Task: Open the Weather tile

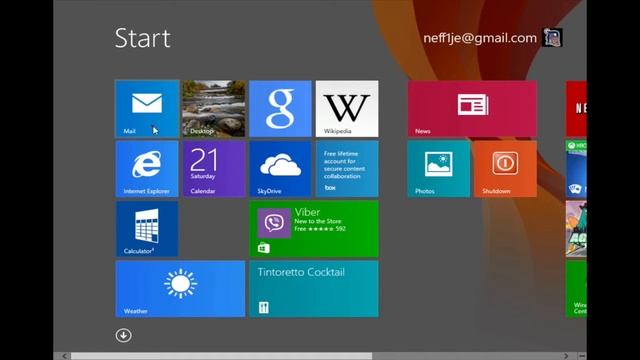Action: pos(180,289)
